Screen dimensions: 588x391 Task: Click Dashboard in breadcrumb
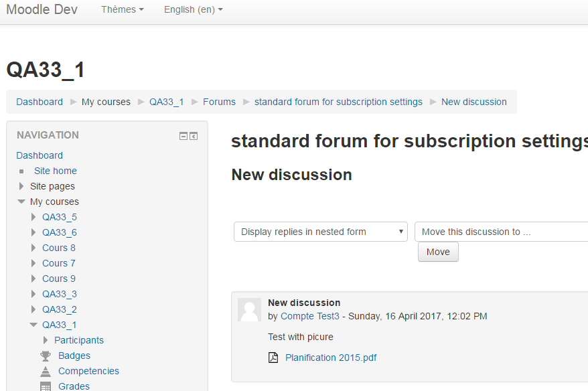point(40,102)
